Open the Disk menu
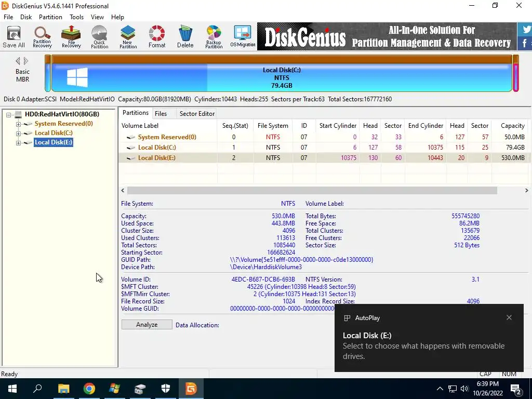 click(x=26, y=17)
